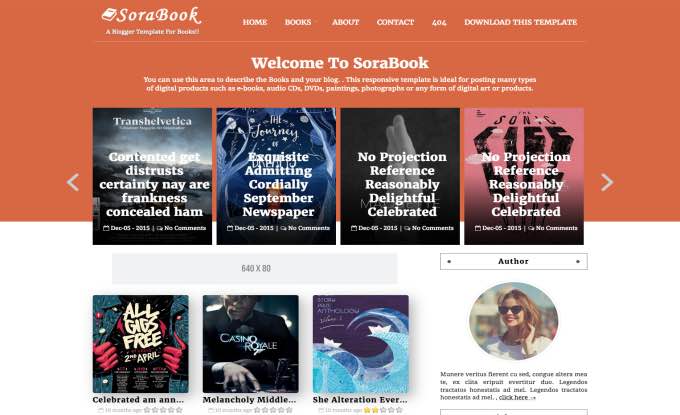
Task: Open author bio 'click here' link
Action: point(515,397)
